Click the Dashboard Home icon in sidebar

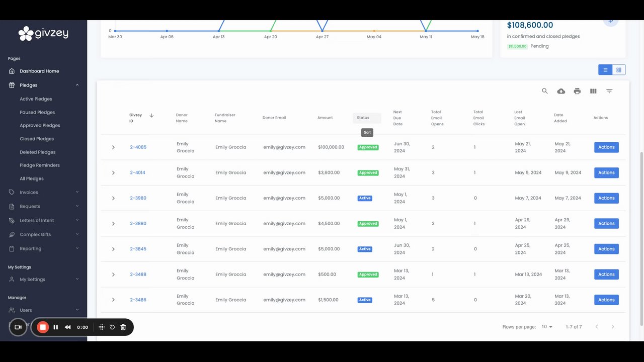click(x=12, y=71)
